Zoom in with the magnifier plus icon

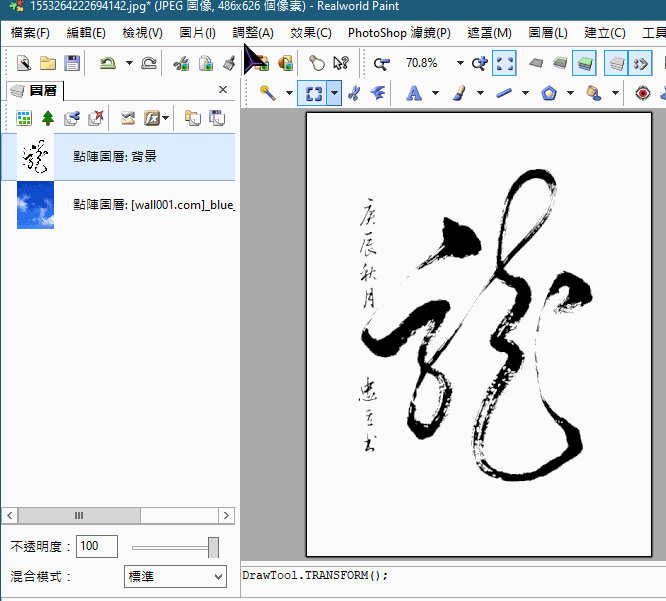coord(480,63)
